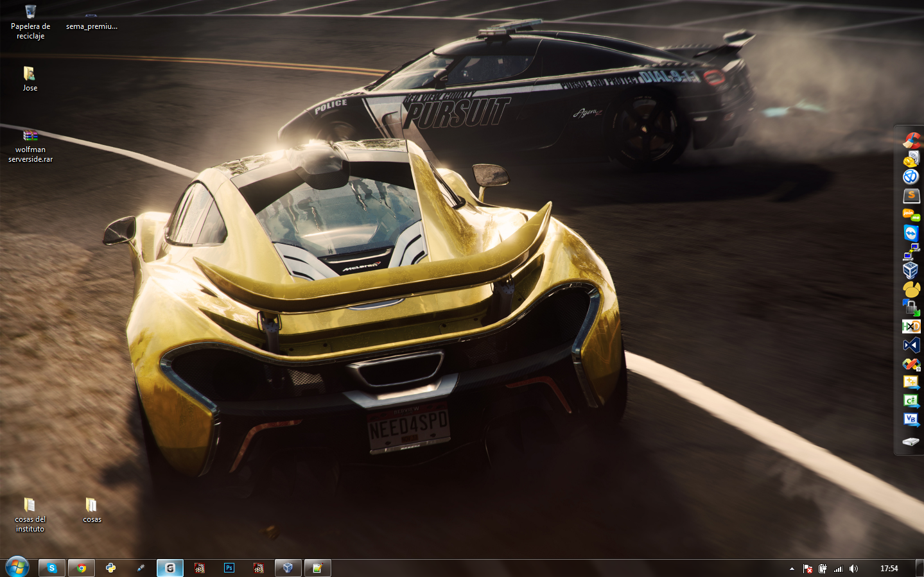Image resolution: width=924 pixels, height=577 pixels.
Task: Open network signal tray icon
Action: click(x=838, y=569)
